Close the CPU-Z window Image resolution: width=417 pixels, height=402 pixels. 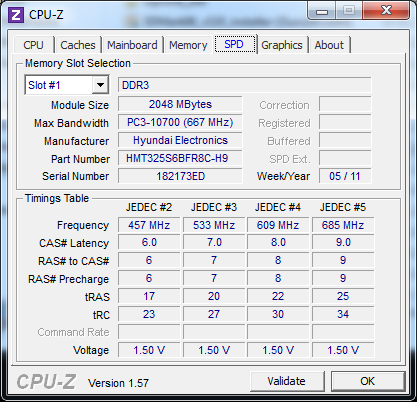(x=386, y=10)
